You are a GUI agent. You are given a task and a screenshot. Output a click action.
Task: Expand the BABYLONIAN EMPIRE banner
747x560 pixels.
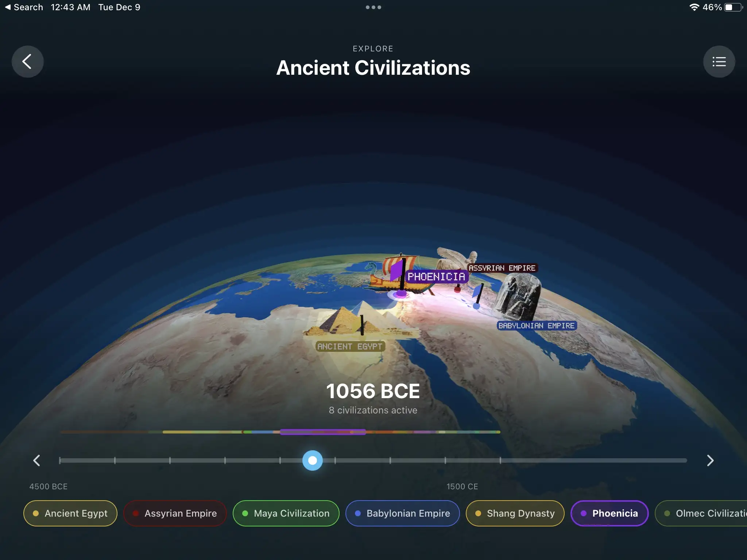tap(537, 326)
